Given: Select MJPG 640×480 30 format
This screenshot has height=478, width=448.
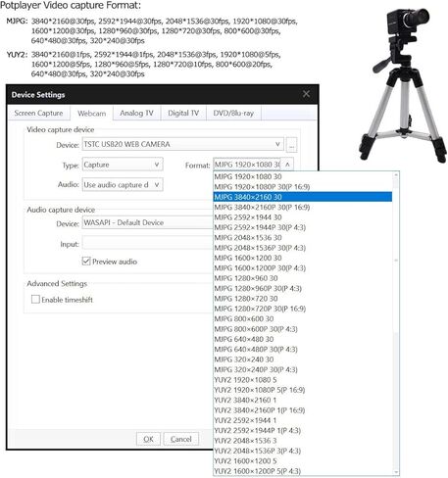Looking at the screenshot, I should click(303, 339).
